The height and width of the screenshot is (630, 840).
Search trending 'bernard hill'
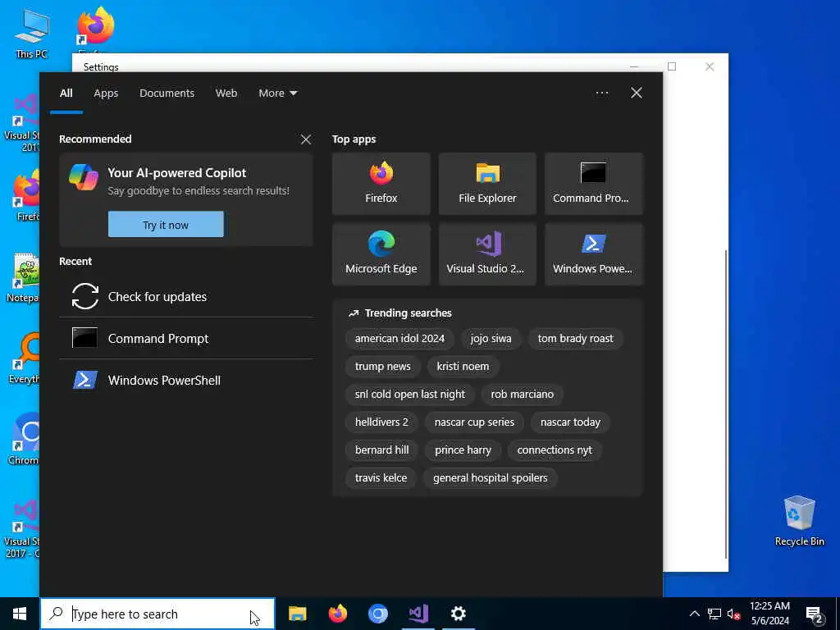click(x=381, y=450)
